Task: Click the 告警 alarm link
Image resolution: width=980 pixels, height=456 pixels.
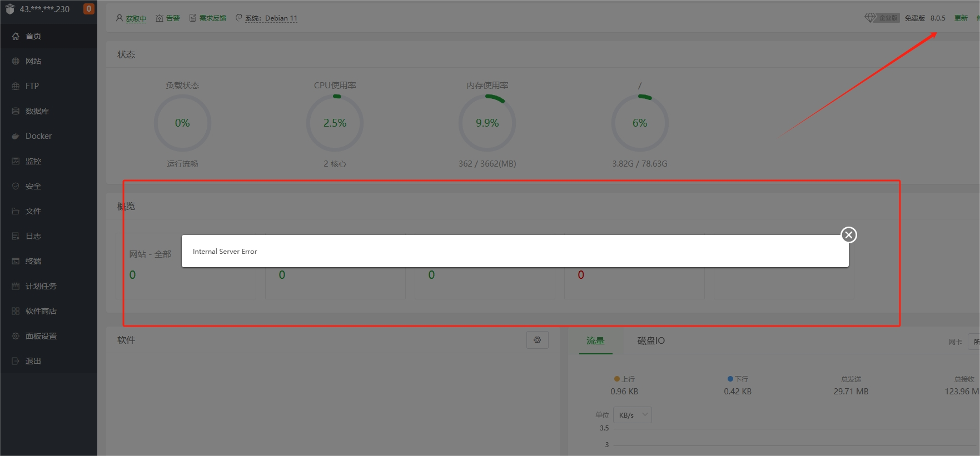Action: point(173,18)
